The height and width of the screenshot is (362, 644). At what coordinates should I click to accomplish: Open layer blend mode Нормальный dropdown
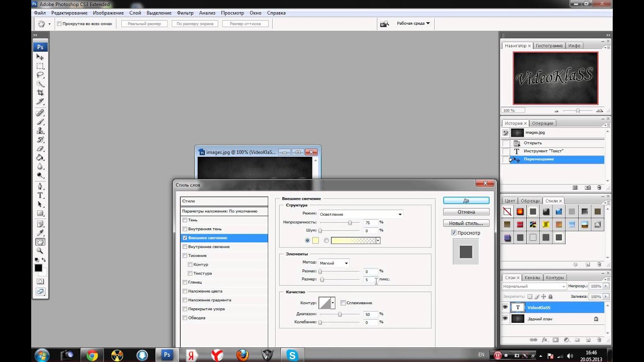coord(534,286)
